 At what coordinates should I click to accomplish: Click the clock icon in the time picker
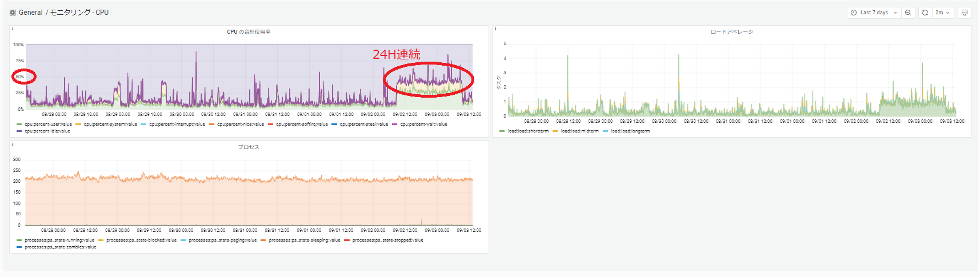[854, 13]
